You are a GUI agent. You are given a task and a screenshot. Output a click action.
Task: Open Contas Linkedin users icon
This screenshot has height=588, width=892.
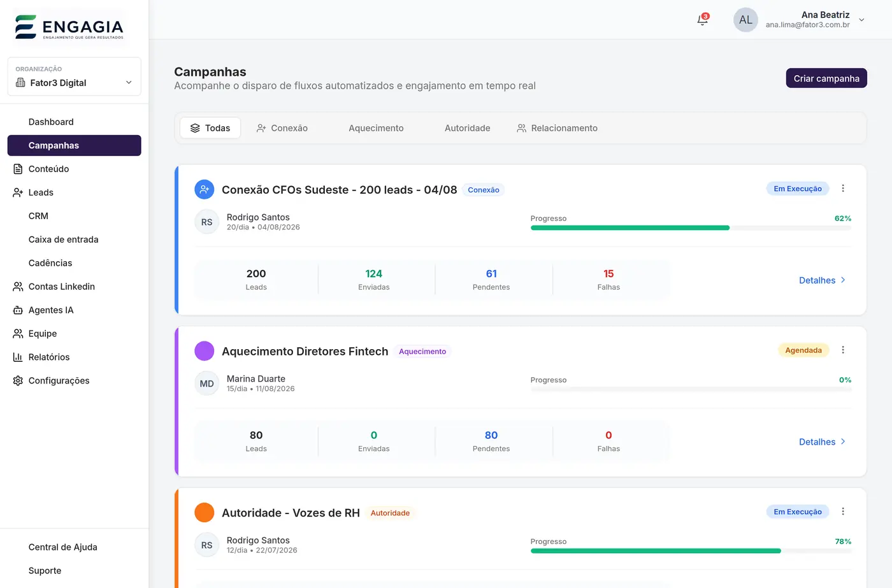tap(18, 287)
